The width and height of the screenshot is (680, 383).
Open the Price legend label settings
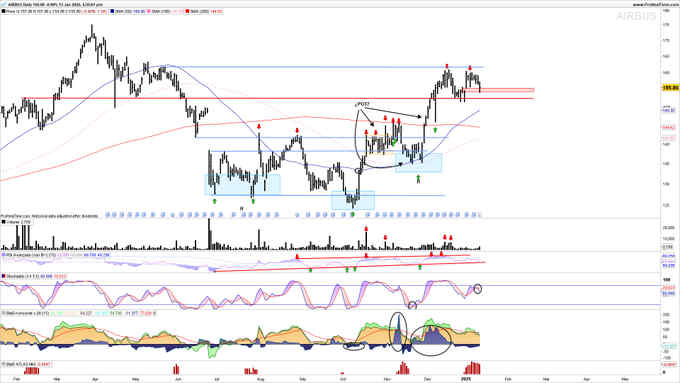pyautogui.click(x=10, y=11)
